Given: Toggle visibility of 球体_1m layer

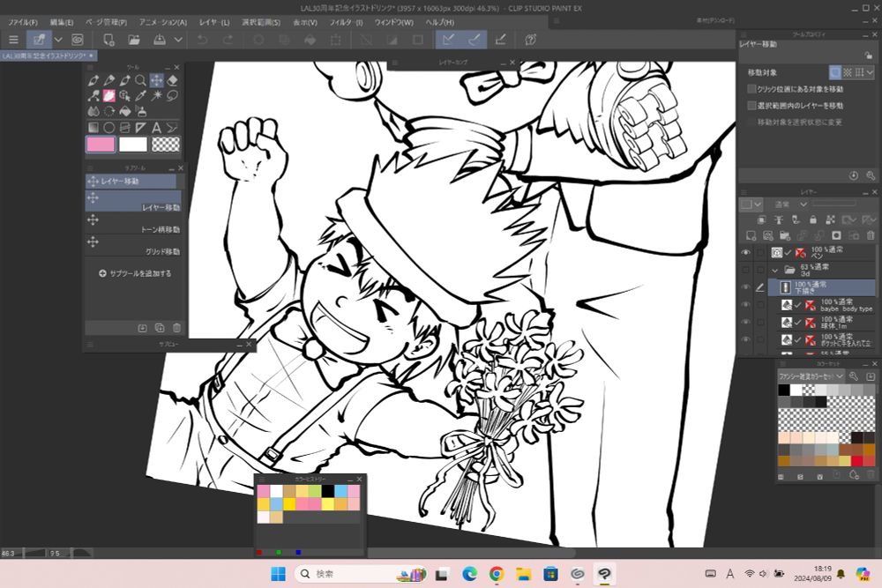Looking at the screenshot, I should pyautogui.click(x=746, y=322).
